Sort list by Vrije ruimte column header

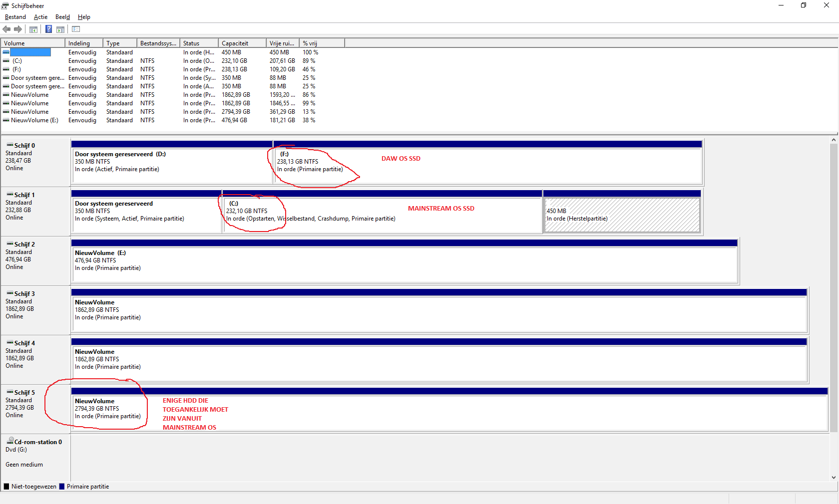[x=283, y=43]
